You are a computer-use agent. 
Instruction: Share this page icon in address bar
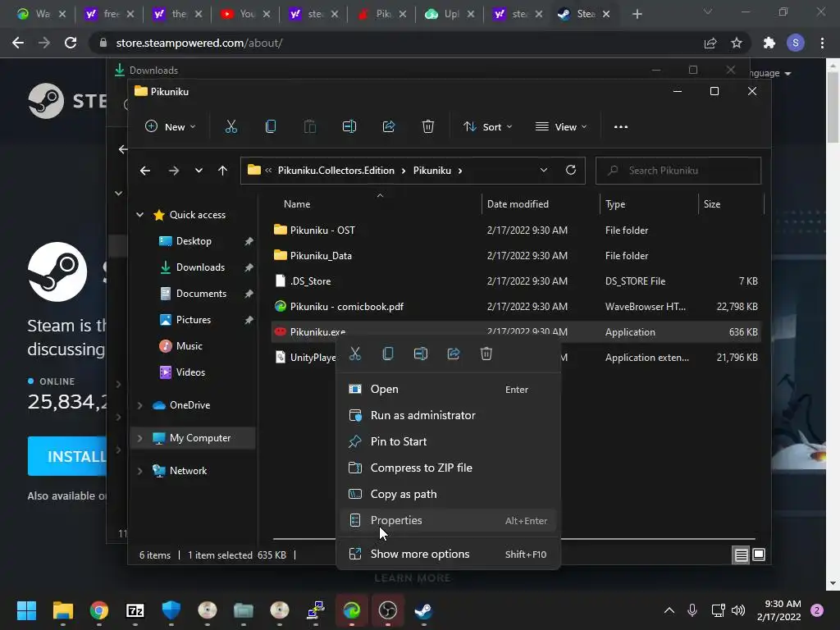coord(710,43)
